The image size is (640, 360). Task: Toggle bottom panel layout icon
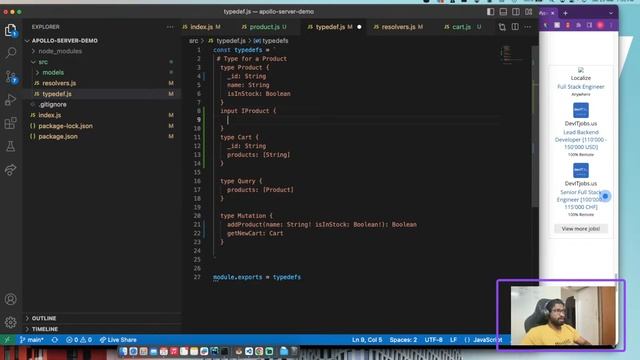click(x=503, y=12)
